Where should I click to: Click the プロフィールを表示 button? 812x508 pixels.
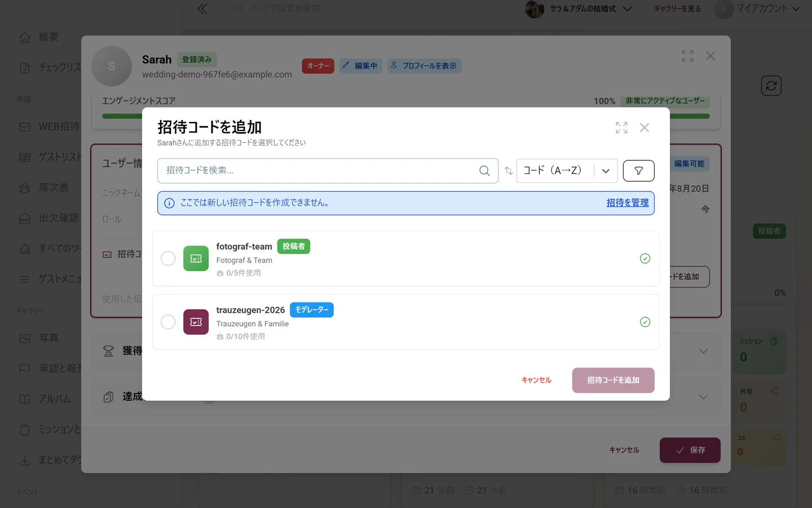coord(425,66)
